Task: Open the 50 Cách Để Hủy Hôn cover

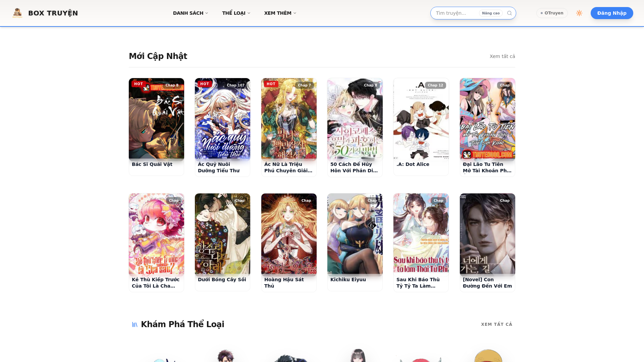Action: click(x=355, y=120)
